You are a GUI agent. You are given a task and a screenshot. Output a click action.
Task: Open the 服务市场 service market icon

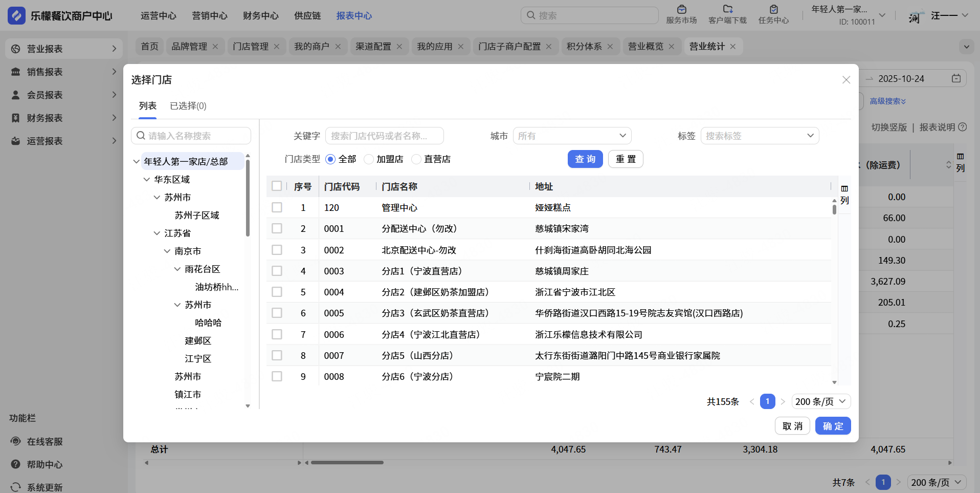681,10
